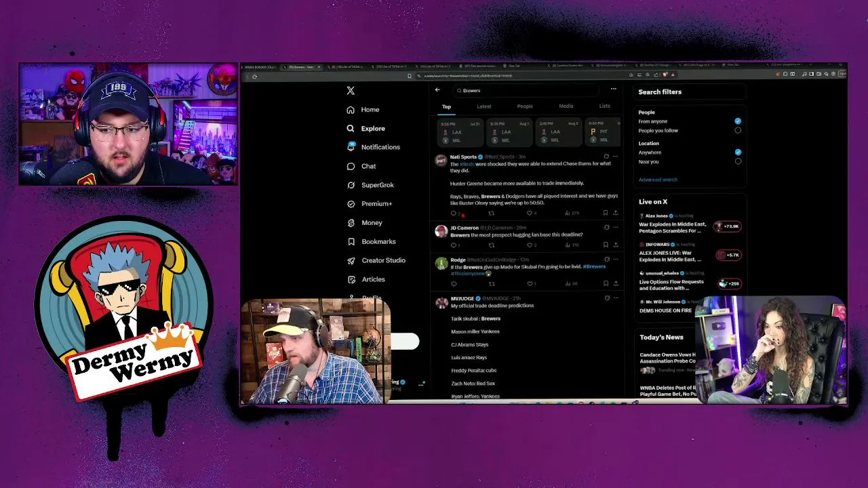Open Money in the sidebar

click(364, 223)
